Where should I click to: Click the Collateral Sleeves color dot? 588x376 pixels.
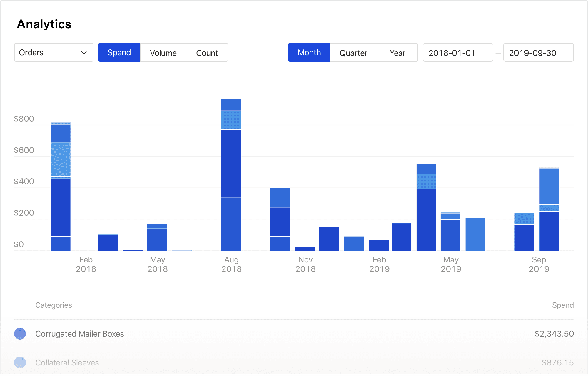(x=20, y=362)
